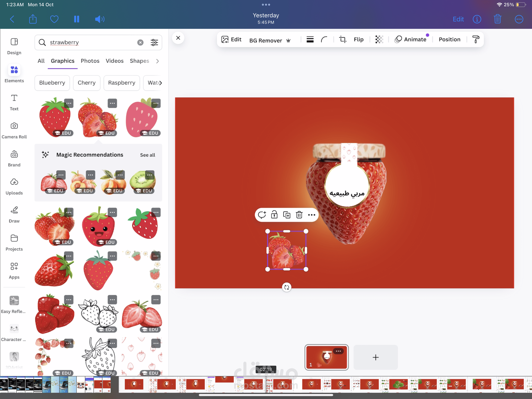Pause the video playback
The image size is (532, 399).
click(x=77, y=19)
